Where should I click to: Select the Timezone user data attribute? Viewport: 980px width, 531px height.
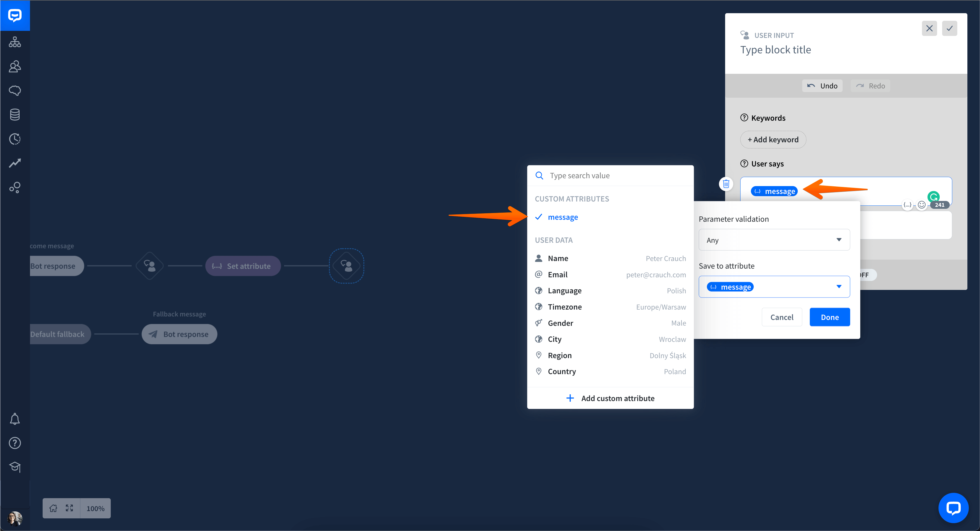[610, 307]
